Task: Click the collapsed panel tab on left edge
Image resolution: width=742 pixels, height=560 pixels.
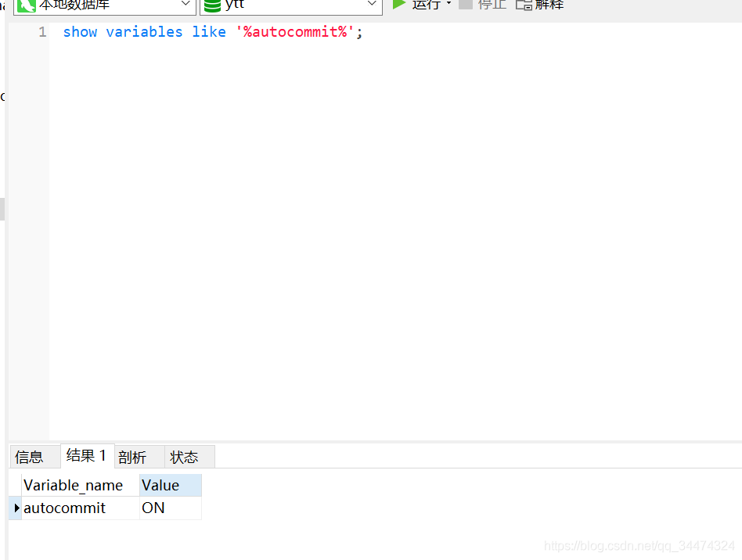Action: coord(3,209)
